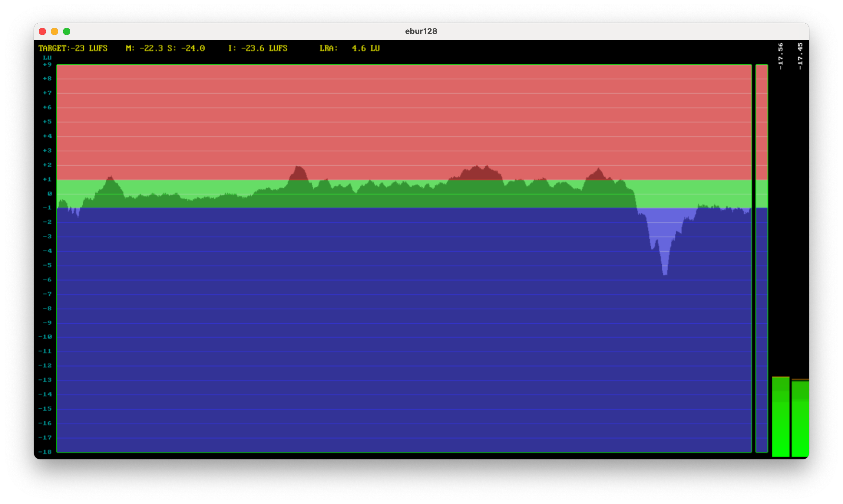
Task: Click the 0 LU scale label
Action: tap(50, 194)
